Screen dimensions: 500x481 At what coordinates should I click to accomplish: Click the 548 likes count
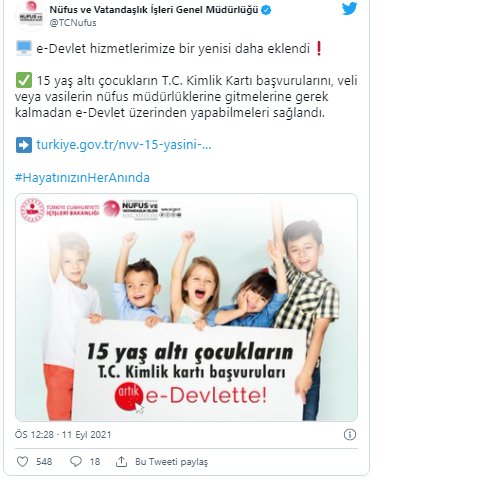coord(44,462)
